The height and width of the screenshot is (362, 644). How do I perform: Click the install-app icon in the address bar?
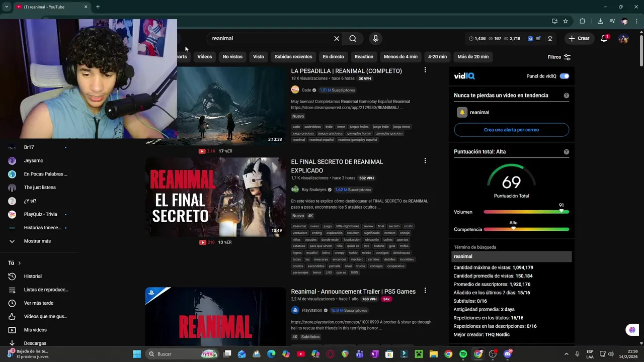tap(554, 21)
